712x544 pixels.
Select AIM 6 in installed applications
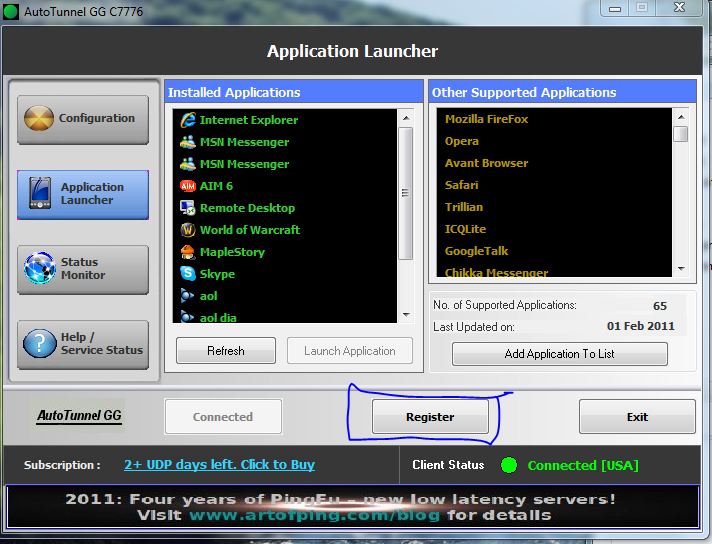[x=216, y=186]
